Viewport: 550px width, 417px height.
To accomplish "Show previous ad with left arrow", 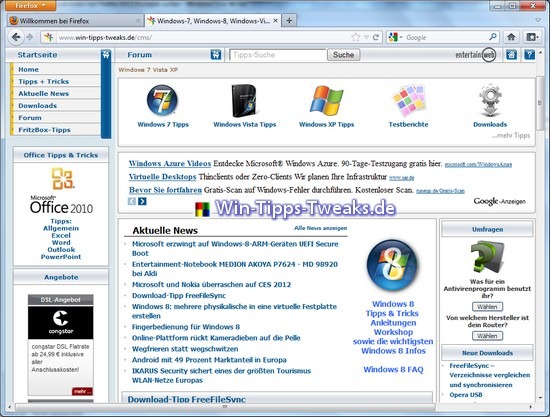I will tap(132, 201).
